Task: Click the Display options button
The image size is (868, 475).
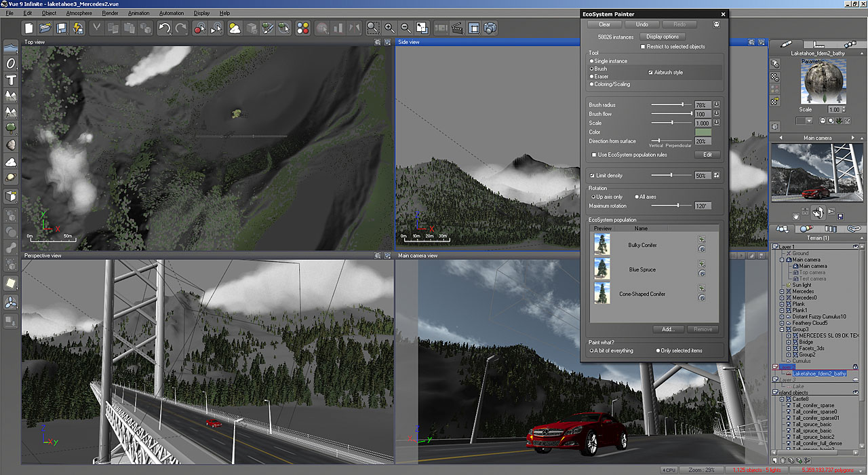Action: coord(662,37)
